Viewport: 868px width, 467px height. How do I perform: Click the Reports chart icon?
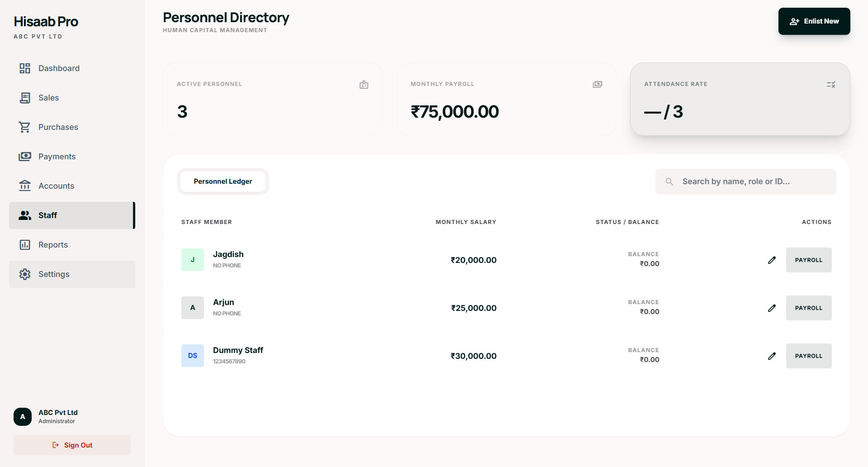[x=25, y=245]
